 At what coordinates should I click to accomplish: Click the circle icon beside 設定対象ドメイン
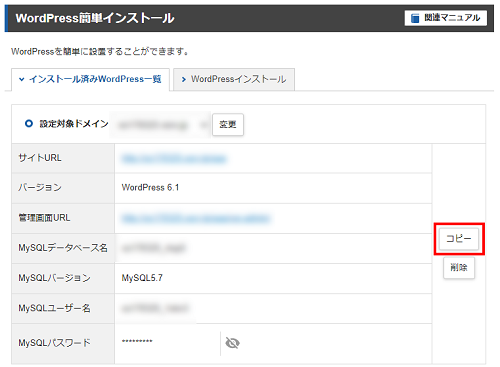tap(29, 124)
